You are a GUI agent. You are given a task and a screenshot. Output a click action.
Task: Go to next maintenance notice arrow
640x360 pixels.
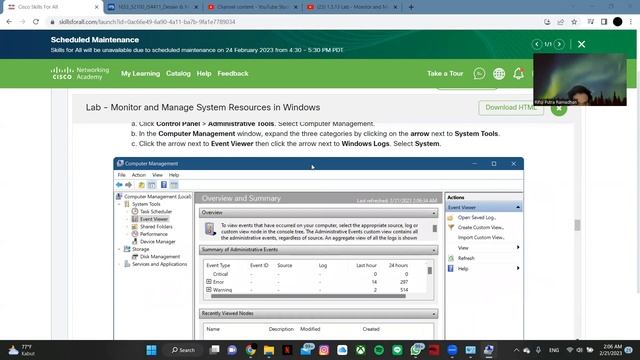559,44
